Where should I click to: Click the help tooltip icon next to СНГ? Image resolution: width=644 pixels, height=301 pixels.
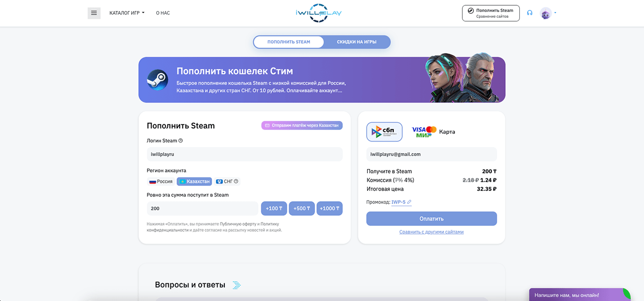click(x=237, y=181)
